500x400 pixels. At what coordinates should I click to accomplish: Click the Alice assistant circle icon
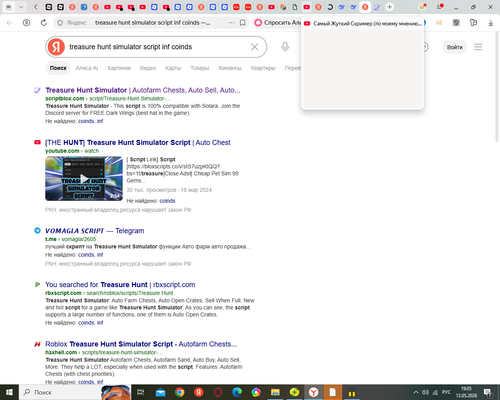[258, 23]
